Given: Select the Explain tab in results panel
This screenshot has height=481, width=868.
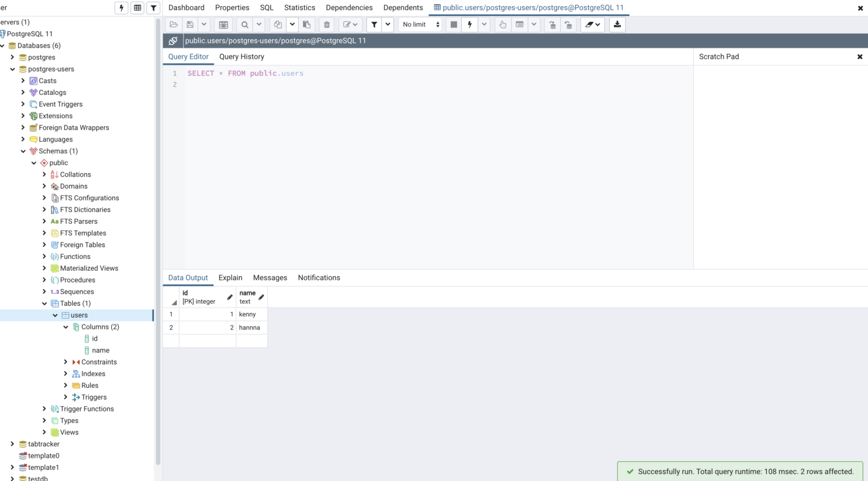Looking at the screenshot, I should pos(230,278).
